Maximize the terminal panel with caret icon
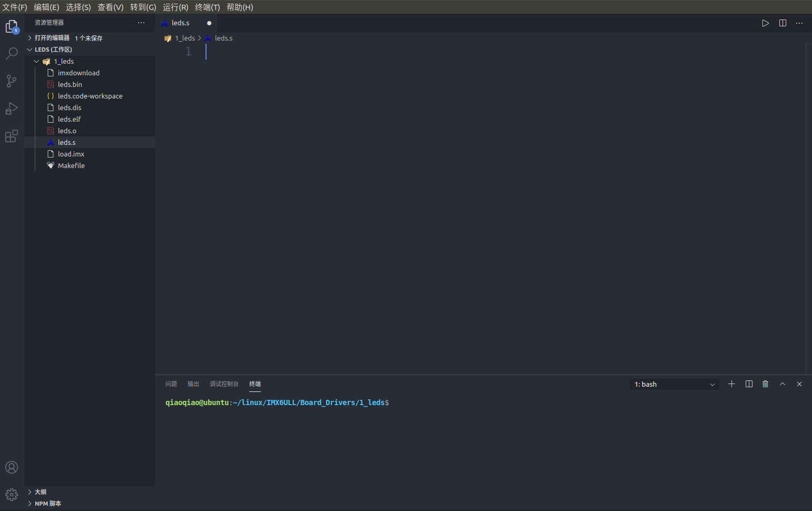 pos(782,384)
